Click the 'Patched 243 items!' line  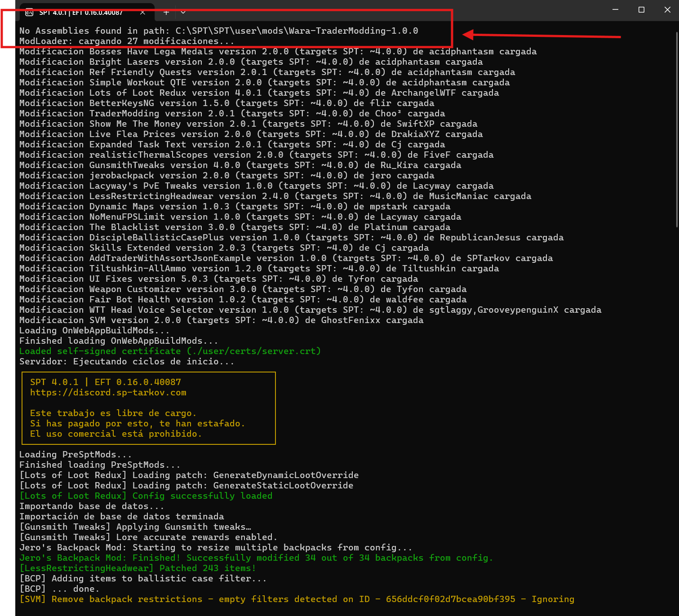pos(138,568)
